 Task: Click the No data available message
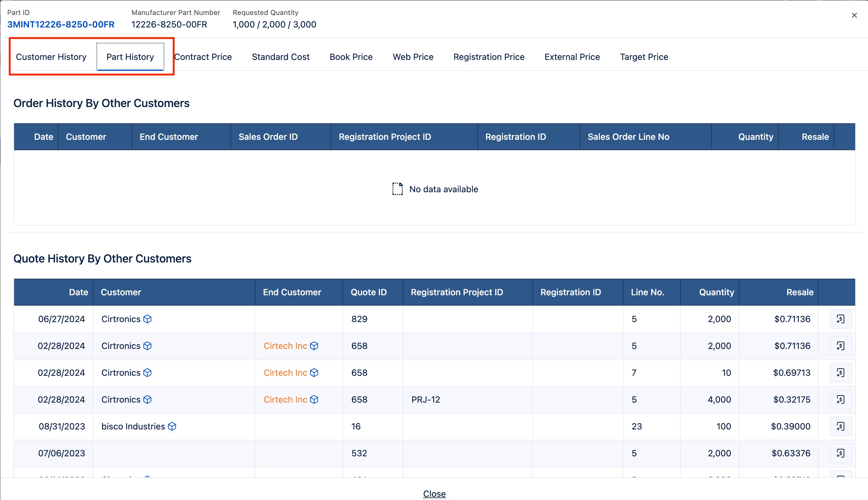[435, 189]
